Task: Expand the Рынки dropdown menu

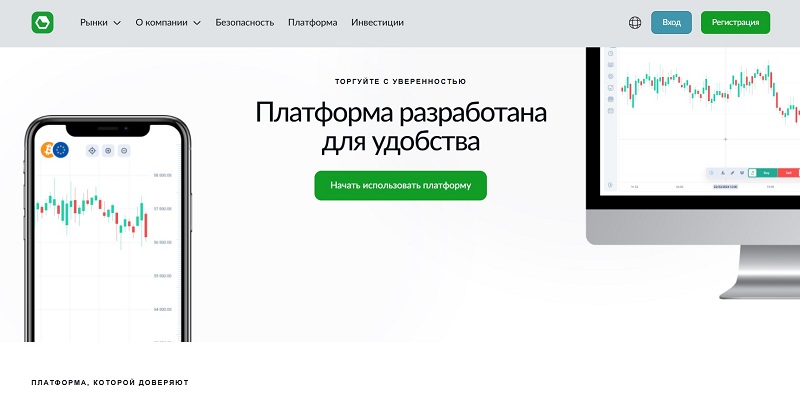Action: click(x=101, y=22)
